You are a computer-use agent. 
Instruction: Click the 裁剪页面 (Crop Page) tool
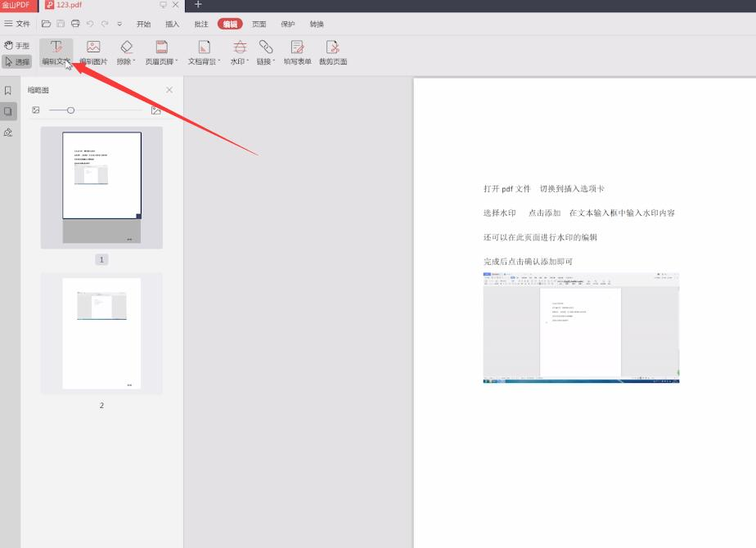coord(332,53)
